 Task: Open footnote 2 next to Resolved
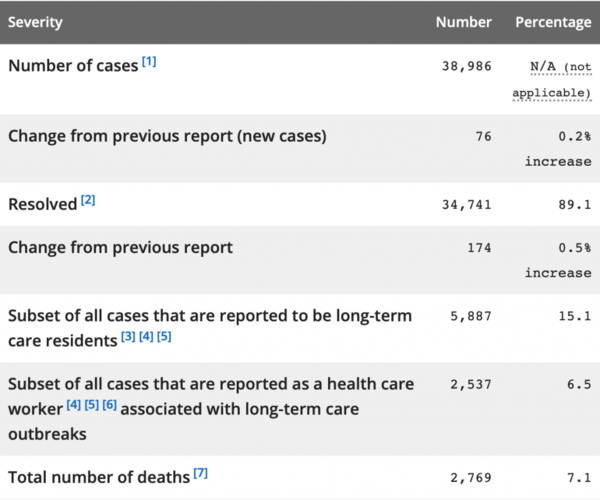tap(88, 200)
